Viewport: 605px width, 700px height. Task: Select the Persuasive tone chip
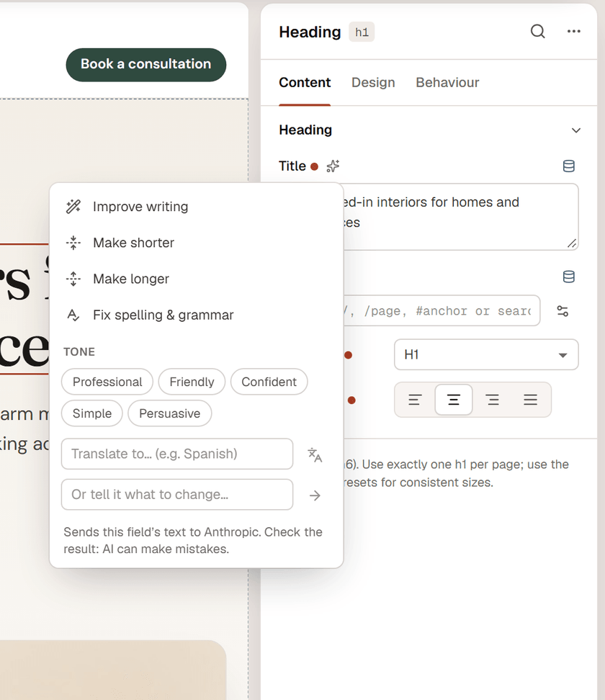[x=170, y=413]
